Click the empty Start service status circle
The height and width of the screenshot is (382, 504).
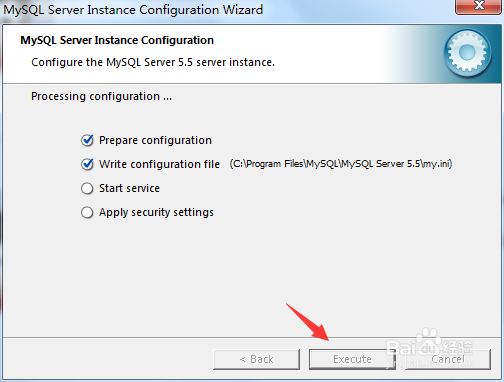(87, 188)
